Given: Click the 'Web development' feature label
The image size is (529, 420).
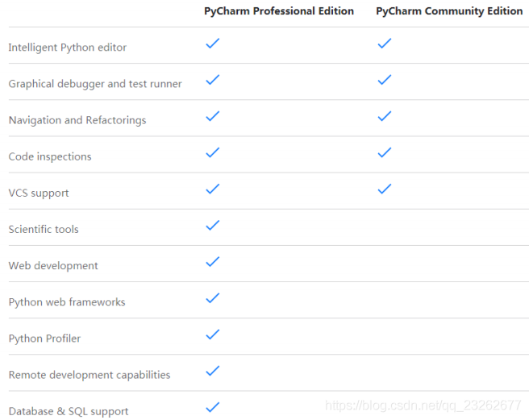Looking at the screenshot, I should (x=53, y=266).
